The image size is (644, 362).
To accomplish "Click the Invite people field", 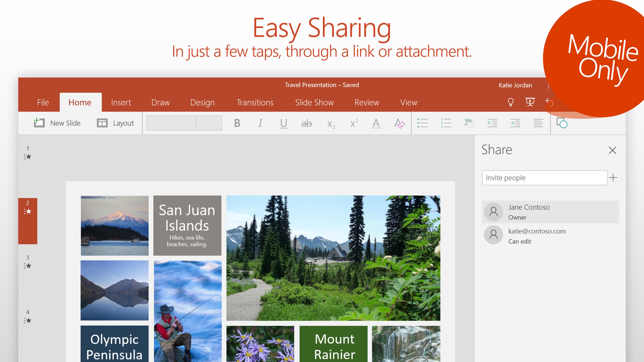I will (545, 178).
